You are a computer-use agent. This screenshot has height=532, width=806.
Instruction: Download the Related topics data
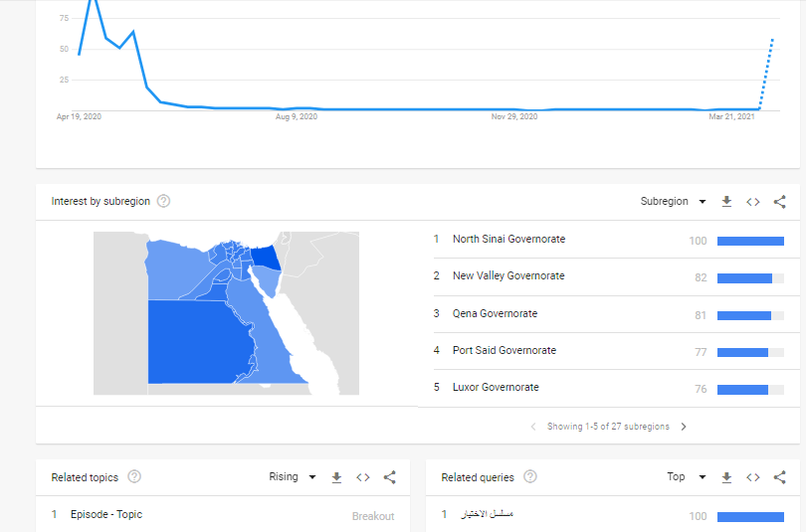click(x=336, y=477)
